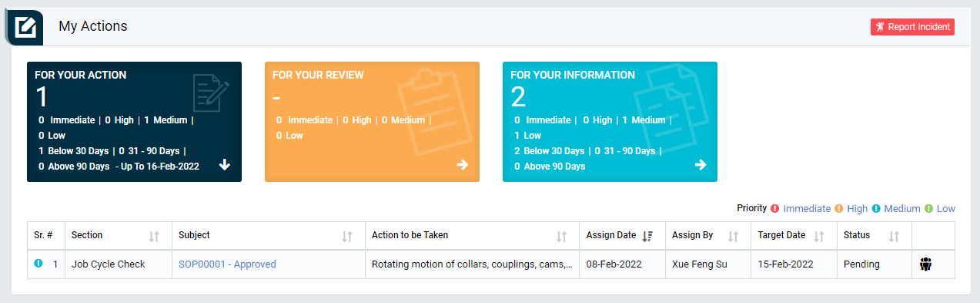Click the Report Incident button

point(912,27)
